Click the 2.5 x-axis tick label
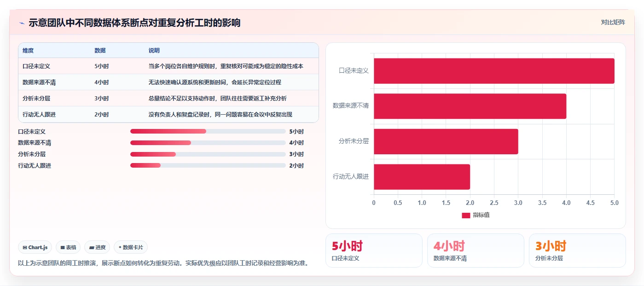 494,203
